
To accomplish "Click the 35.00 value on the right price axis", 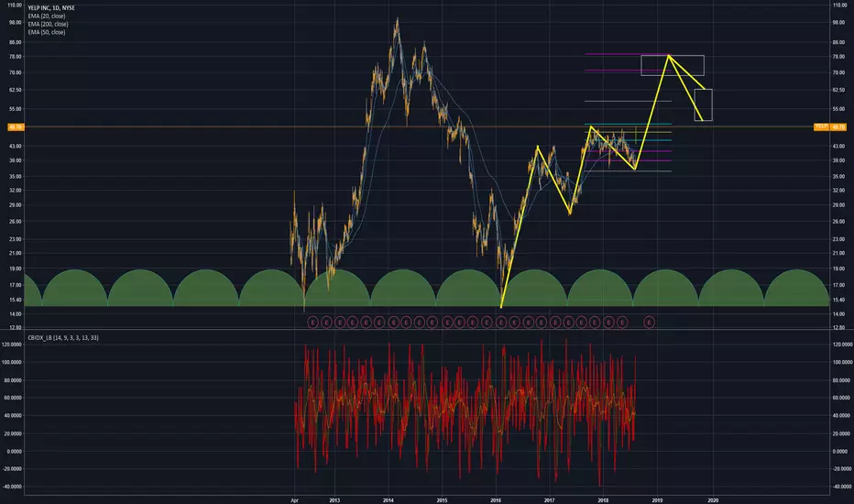I will point(839,177).
